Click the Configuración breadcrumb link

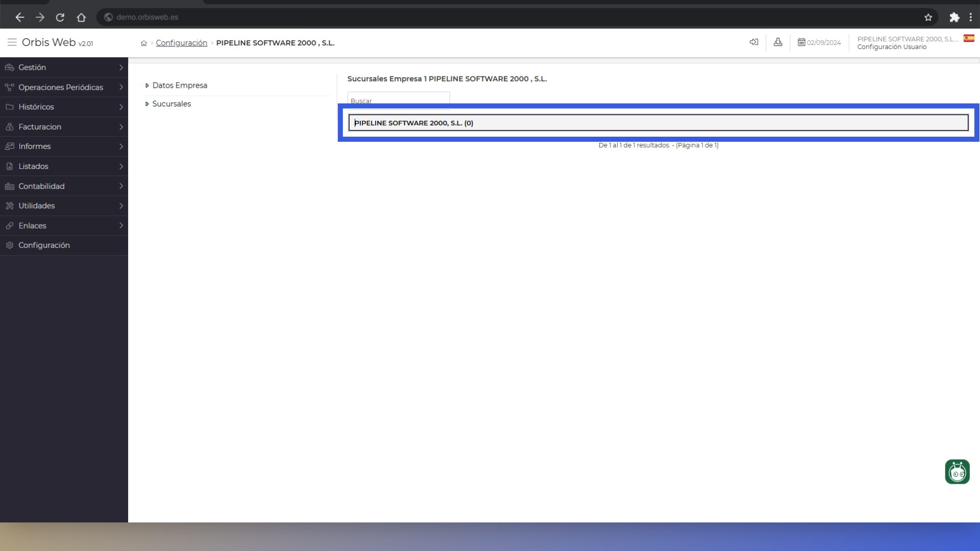181,43
